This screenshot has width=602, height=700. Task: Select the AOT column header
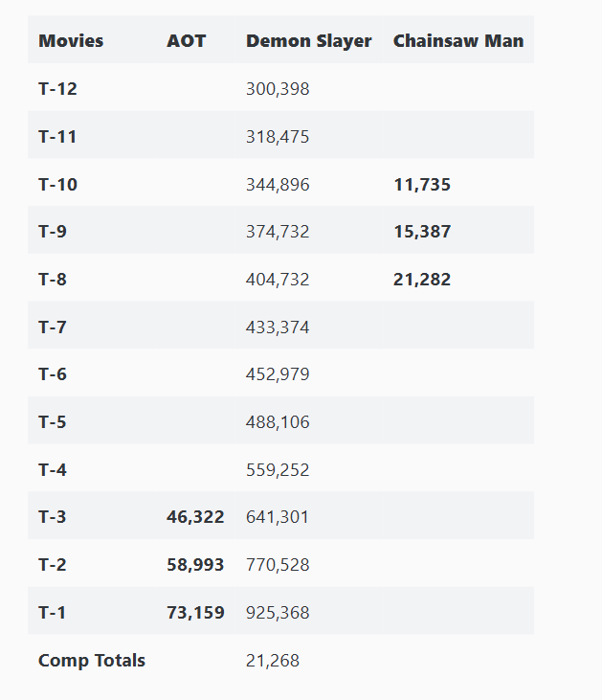[x=186, y=41]
